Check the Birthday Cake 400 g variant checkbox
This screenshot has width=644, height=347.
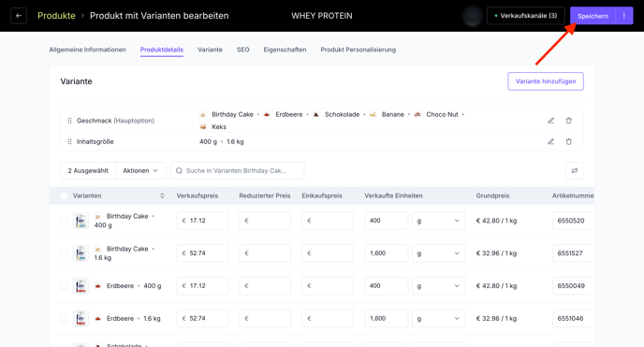(64, 221)
